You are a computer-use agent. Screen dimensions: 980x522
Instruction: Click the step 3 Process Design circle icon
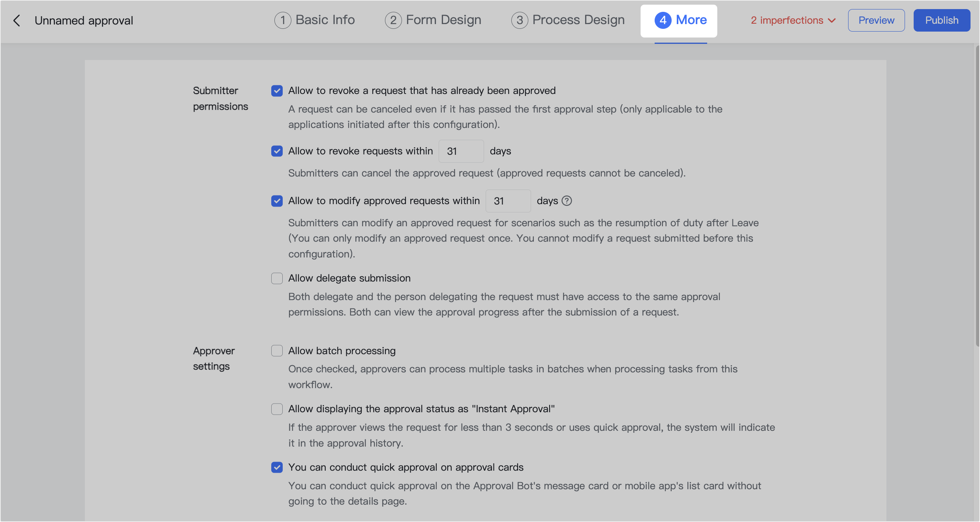tap(520, 20)
